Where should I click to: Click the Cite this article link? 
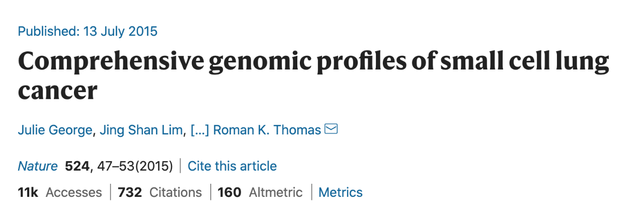point(232,166)
